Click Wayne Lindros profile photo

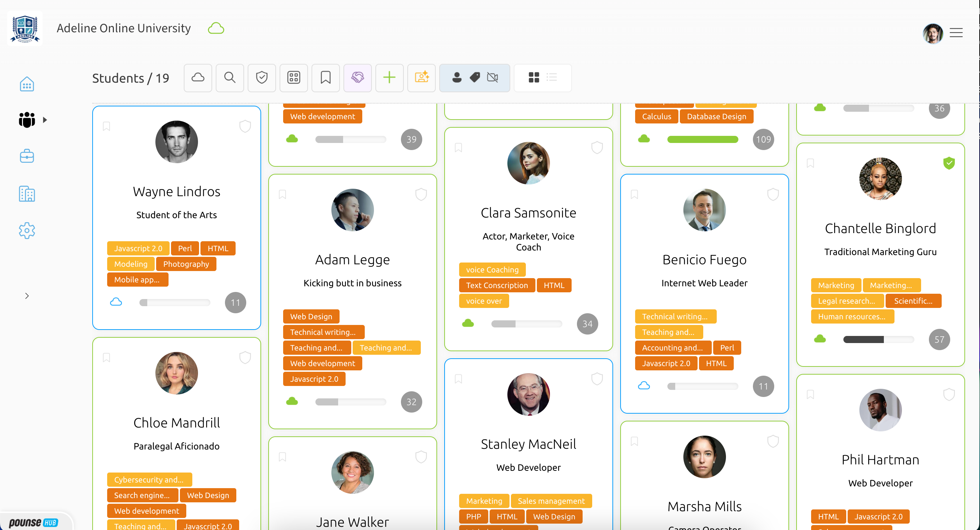[177, 142]
